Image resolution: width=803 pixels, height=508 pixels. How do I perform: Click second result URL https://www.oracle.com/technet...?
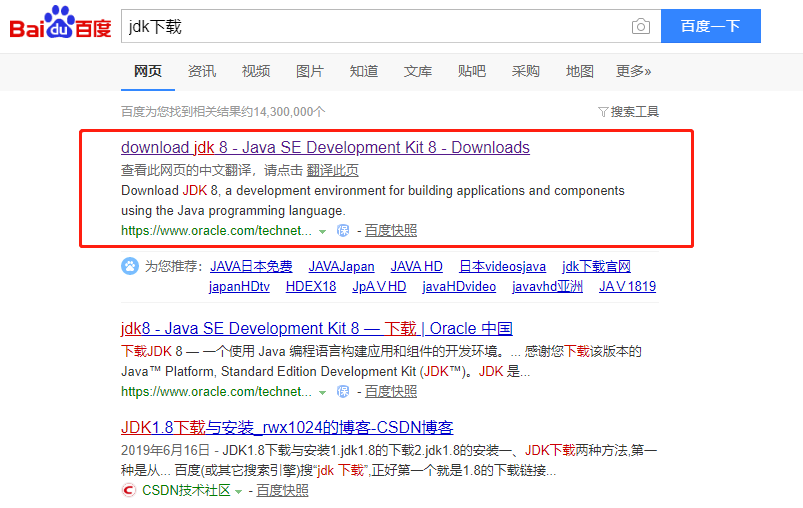pyautogui.click(x=216, y=392)
